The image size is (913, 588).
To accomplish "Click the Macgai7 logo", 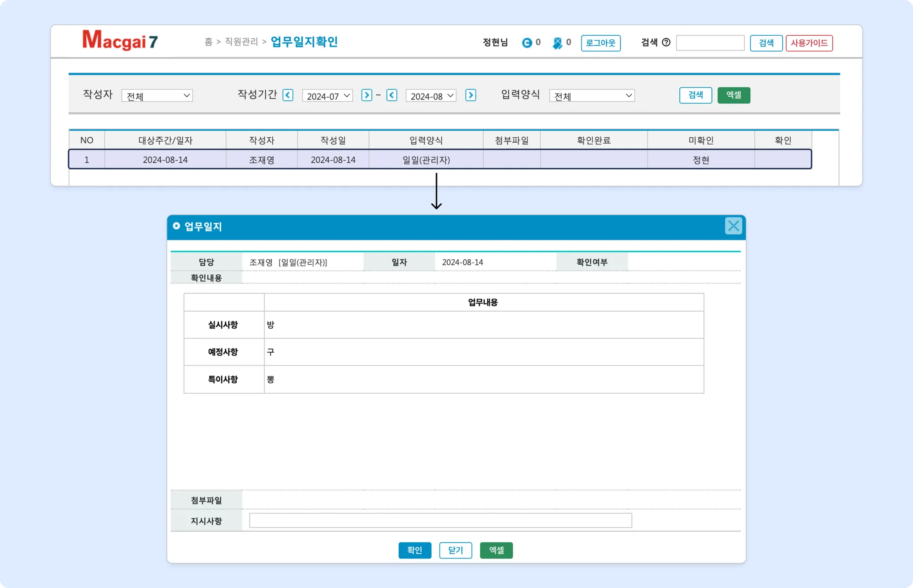I will coord(120,40).
